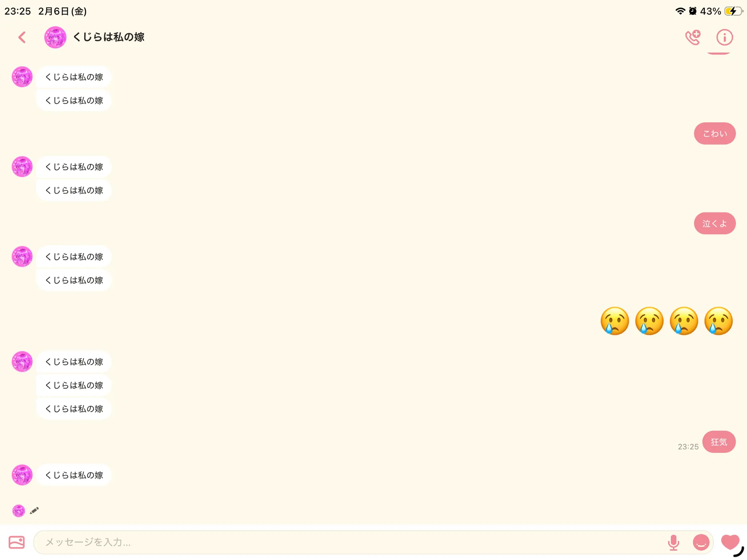747x560 pixels.
Task: Tap the last received くじらは私の嫁 bubble
Action: pos(74,475)
